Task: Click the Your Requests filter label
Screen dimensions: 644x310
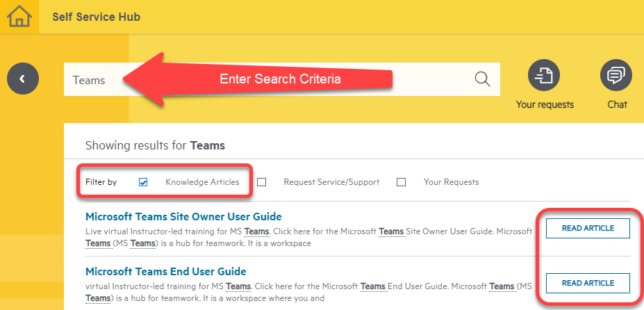Action: point(452,182)
